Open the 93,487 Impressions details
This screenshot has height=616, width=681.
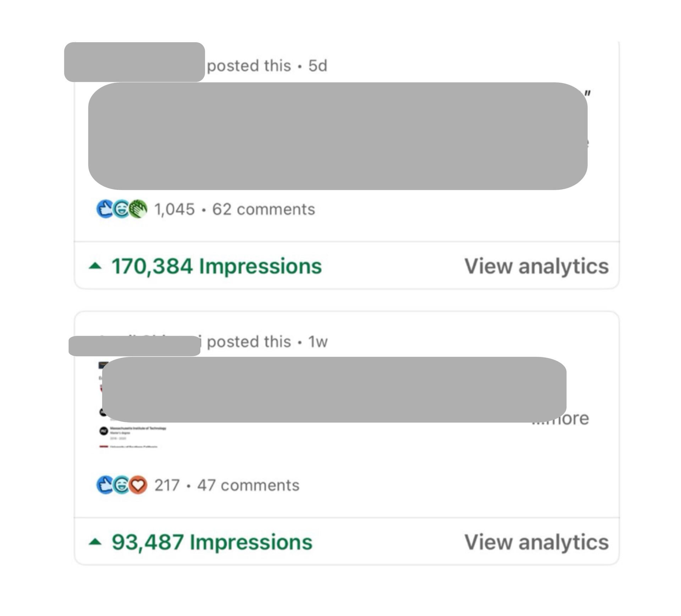[212, 542]
